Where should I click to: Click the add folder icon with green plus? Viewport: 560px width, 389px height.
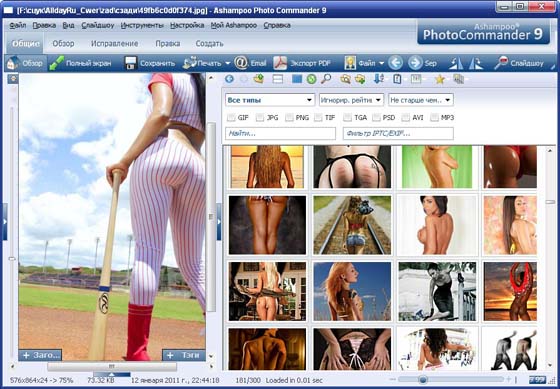360,79
